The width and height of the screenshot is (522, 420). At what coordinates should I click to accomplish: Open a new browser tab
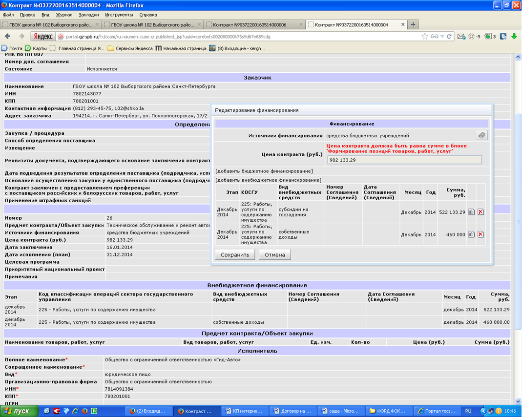coord(413,24)
